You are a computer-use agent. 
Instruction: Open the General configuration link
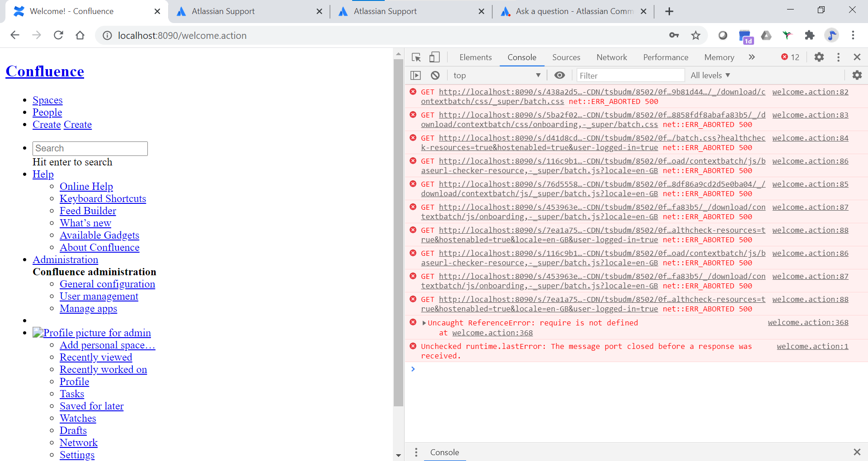pyautogui.click(x=107, y=284)
